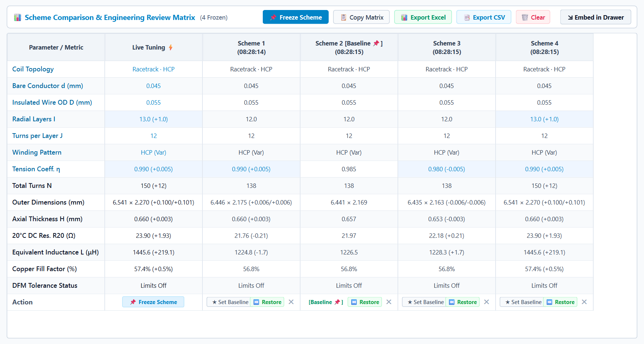This screenshot has width=644, height=344.
Task: Click Scheme 3 tension value 0.980 (-0.005)
Action: coord(447,169)
